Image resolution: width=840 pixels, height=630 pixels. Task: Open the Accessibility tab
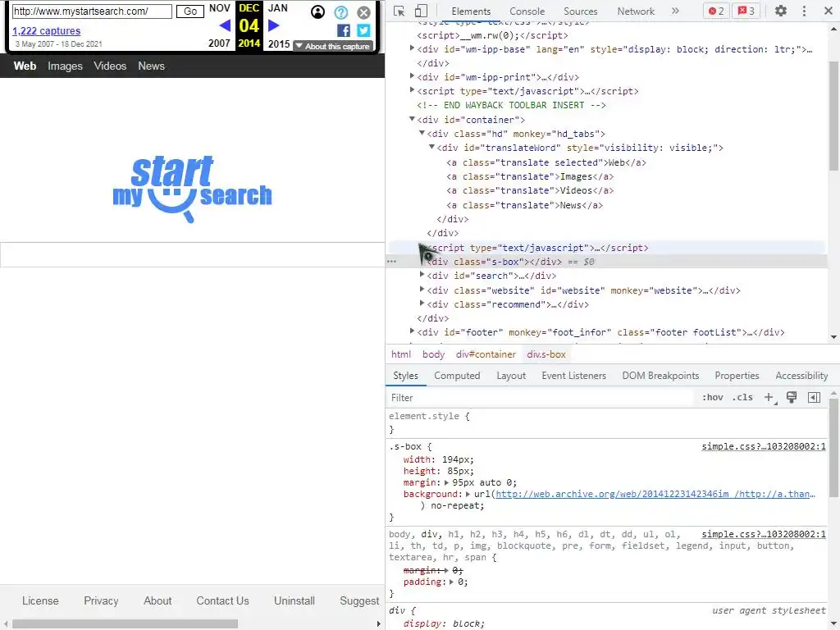[801, 376]
